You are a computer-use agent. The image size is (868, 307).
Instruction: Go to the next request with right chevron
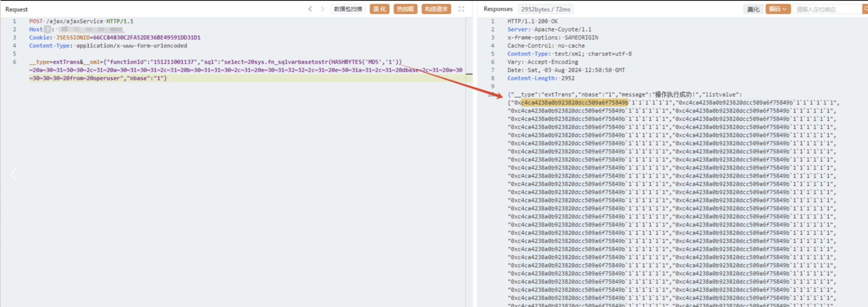pyautogui.click(x=323, y=9)
